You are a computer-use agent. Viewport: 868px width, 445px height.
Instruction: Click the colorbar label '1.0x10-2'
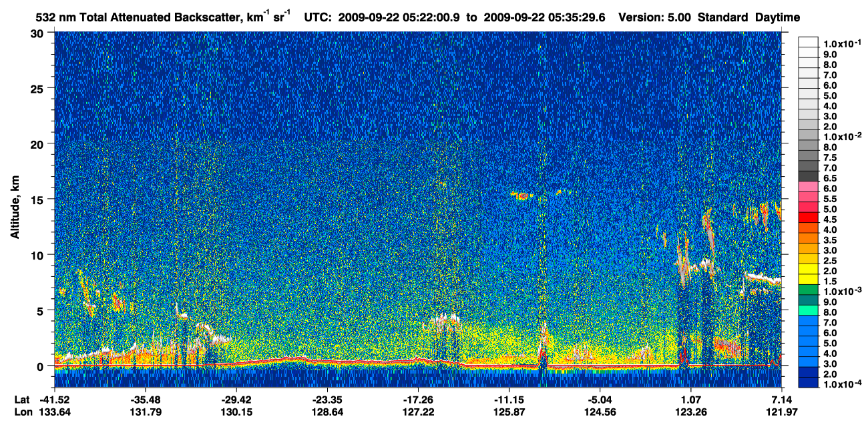[842, 136]
